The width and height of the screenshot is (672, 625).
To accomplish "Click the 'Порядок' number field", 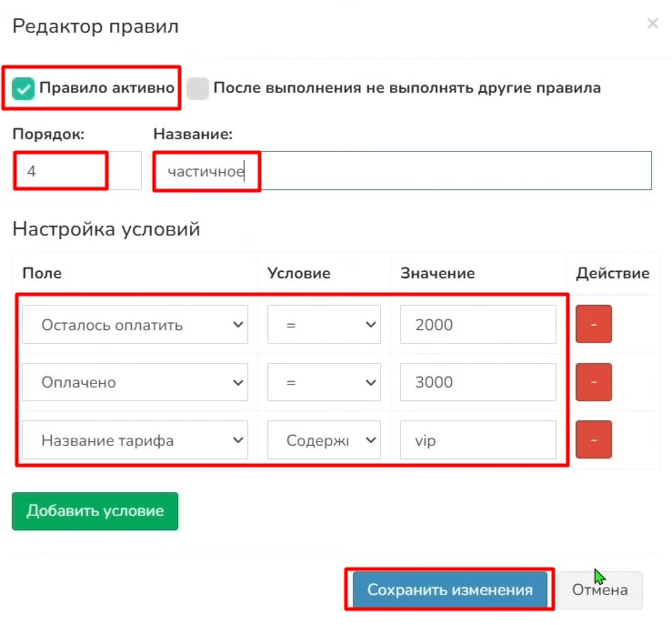I will tap(76, 170).
